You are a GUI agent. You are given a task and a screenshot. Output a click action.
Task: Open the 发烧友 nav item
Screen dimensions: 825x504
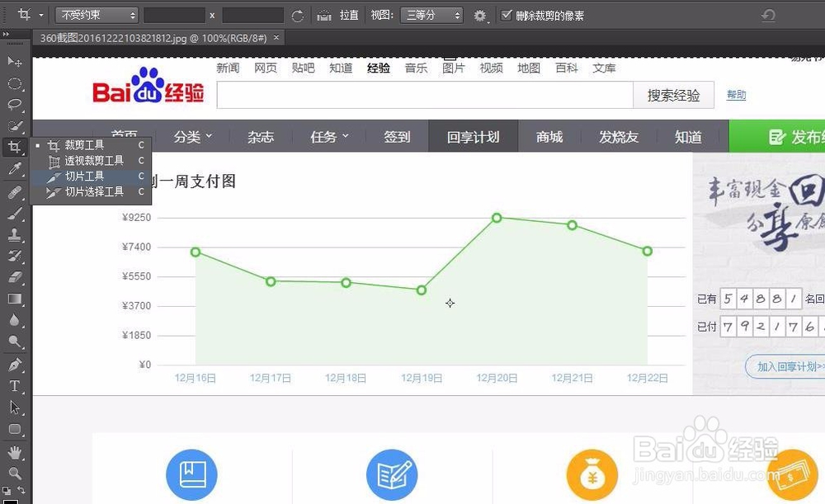[x=619, y=137]
